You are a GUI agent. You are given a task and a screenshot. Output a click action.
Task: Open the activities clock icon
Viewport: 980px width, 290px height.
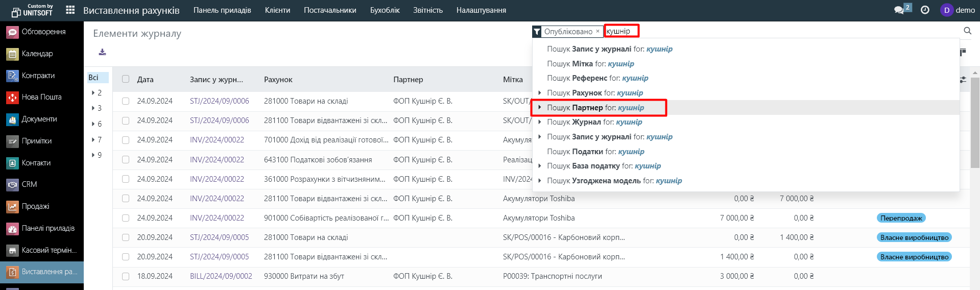[x=925, y=10]
